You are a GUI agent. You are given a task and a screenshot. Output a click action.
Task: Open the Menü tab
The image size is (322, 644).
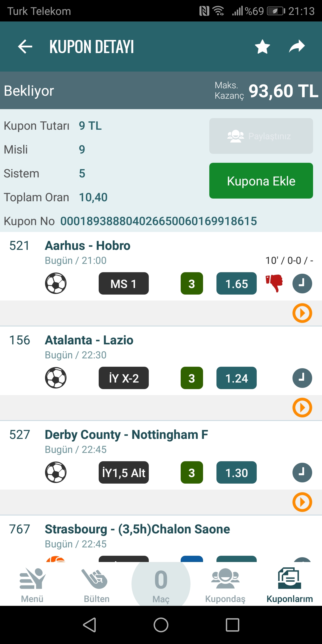click(x=32, y=585)
